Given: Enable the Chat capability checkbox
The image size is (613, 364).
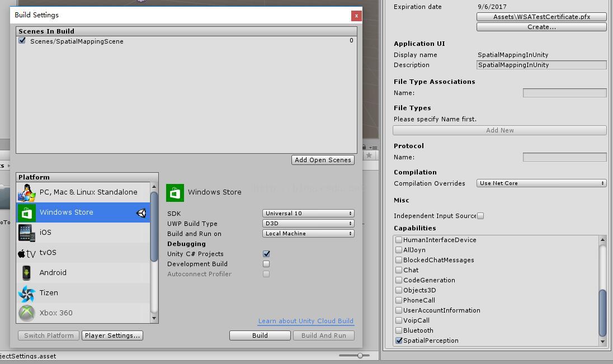Looking at the screenshot, I should [x=399, y=270].
